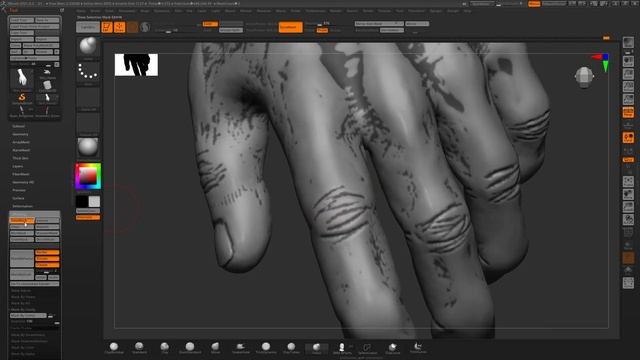Click the camera view head navigator
This screenshot has width=640, height=360.
[x=584, y=77]
